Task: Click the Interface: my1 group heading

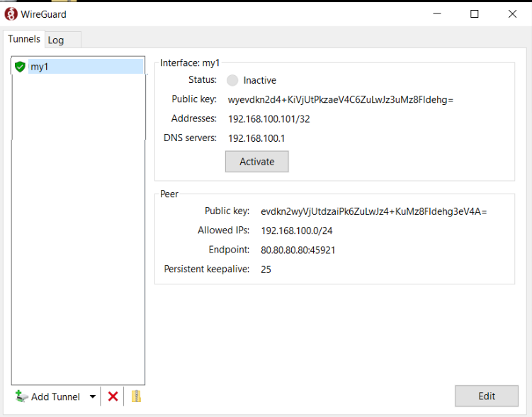Action: pyautogui.click(x=190, y=63)
